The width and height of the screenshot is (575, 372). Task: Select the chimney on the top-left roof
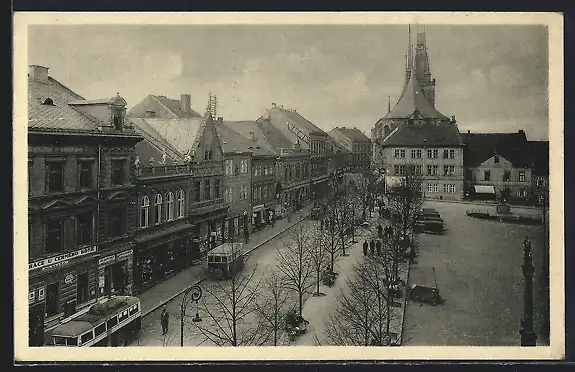(39, 73)
